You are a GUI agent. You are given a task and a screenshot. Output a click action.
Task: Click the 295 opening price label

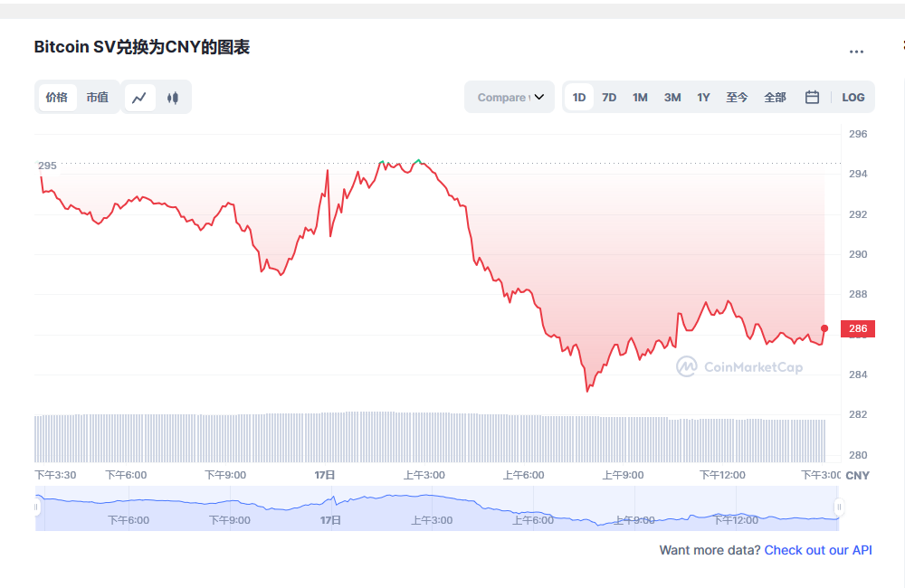[47, 166]
